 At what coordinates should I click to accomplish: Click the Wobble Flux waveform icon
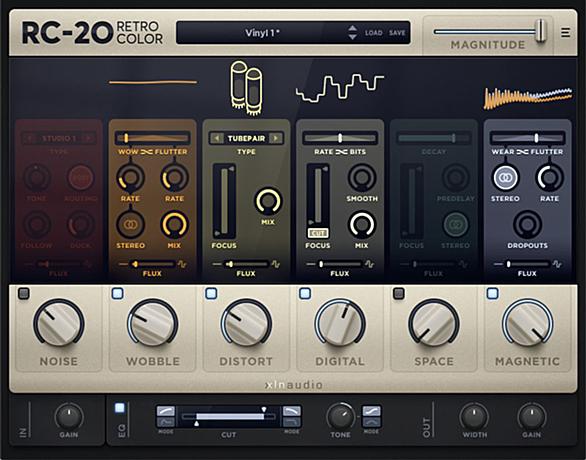(182, 264)
